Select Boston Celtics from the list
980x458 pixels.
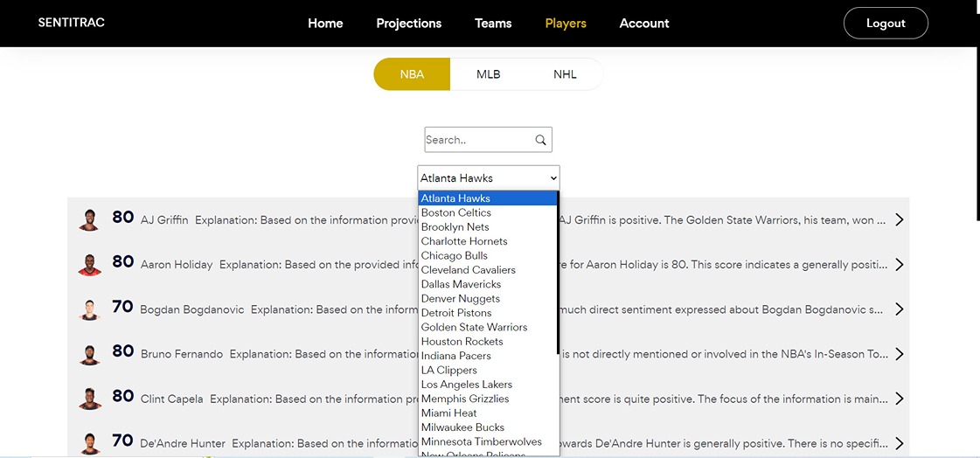(x=488, y=212)
